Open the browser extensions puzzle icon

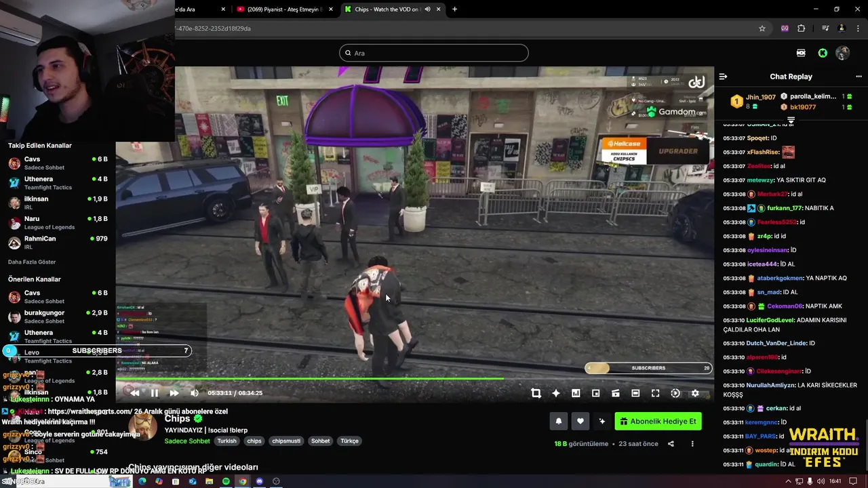802,28
